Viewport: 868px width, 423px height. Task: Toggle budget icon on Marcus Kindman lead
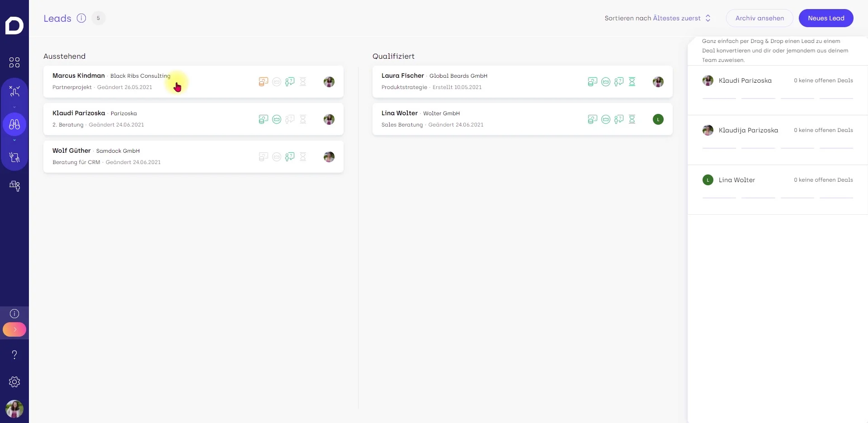point(264,82)
